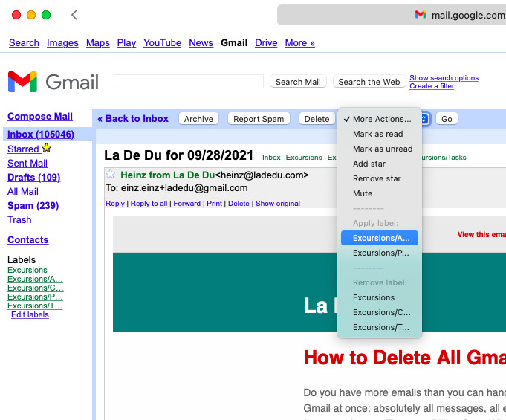The height and width of the screenshot is (420, 506).
Task: Apply label Excursions/P... from menu
Action: coord(379,253)
